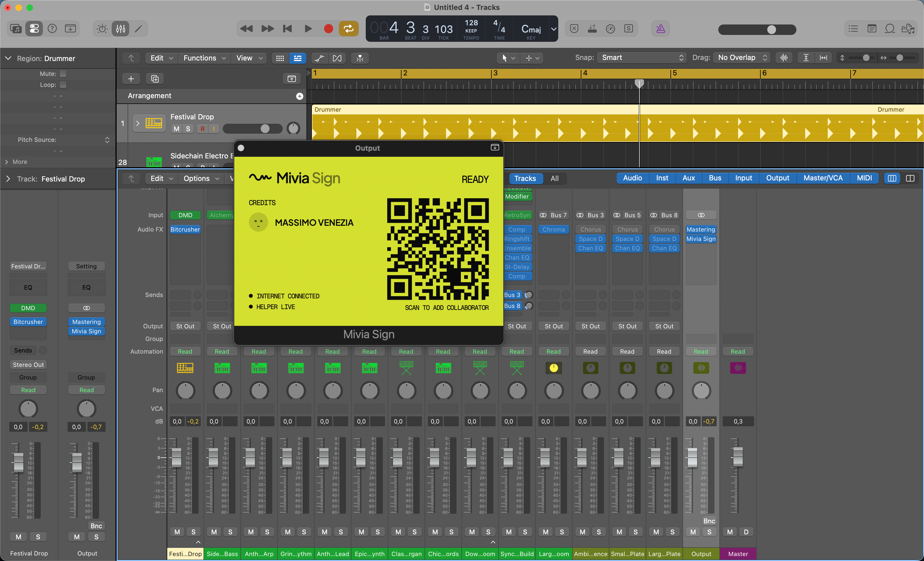Viewport: 924px width, 561px height.
Task: Open the Mixer with the faders icon
Action: coord(120,29)
